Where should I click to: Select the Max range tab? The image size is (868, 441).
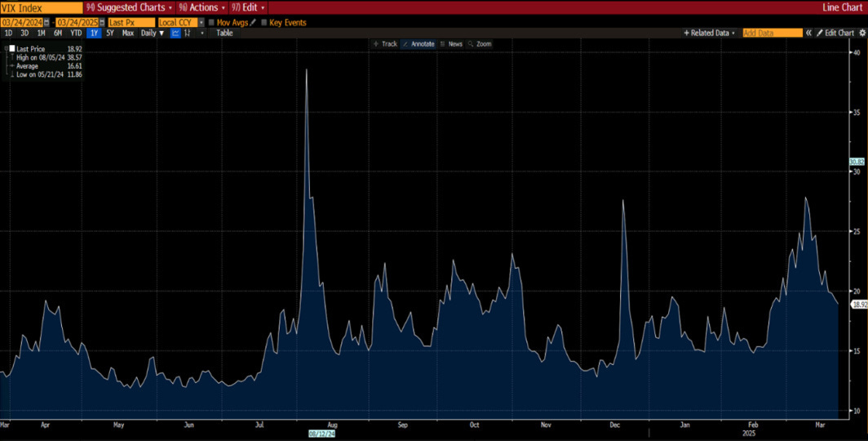(x=128, y=33)
